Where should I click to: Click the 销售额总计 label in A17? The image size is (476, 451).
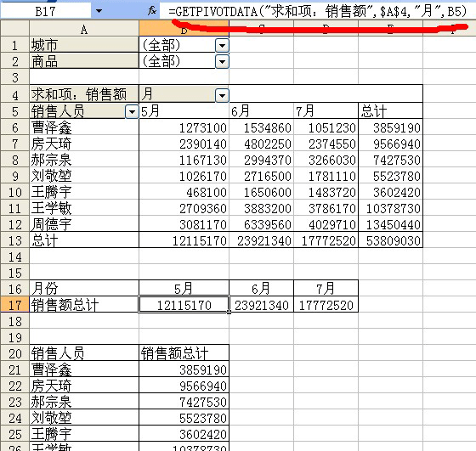click(65, 305)
